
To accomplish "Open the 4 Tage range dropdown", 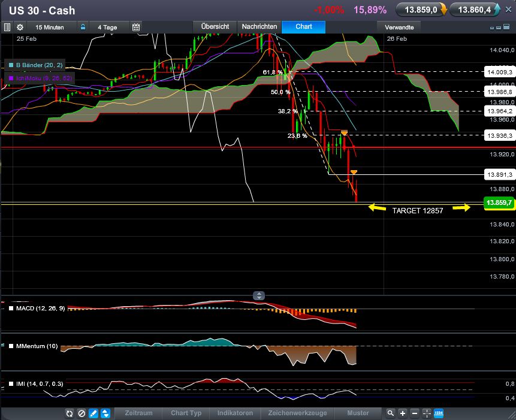I will pyautogui.click(x=107, y=28).
